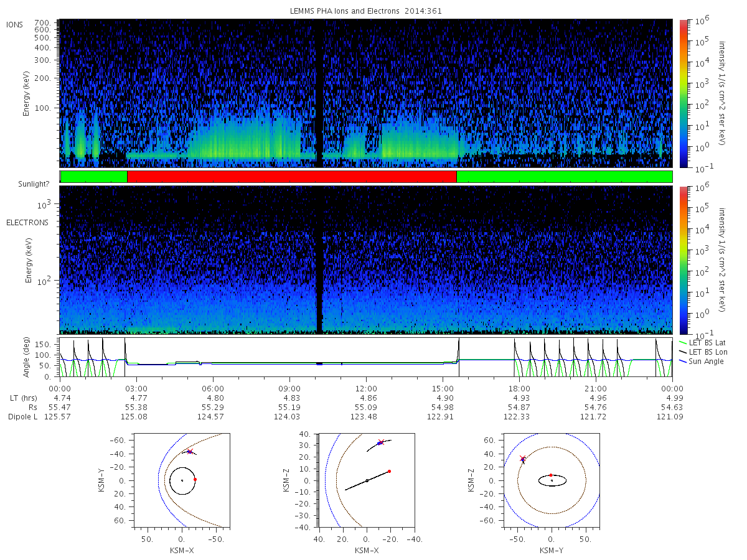Click the red X marker in KSM-X/KSM-Z plot

(x=381, y=442)
